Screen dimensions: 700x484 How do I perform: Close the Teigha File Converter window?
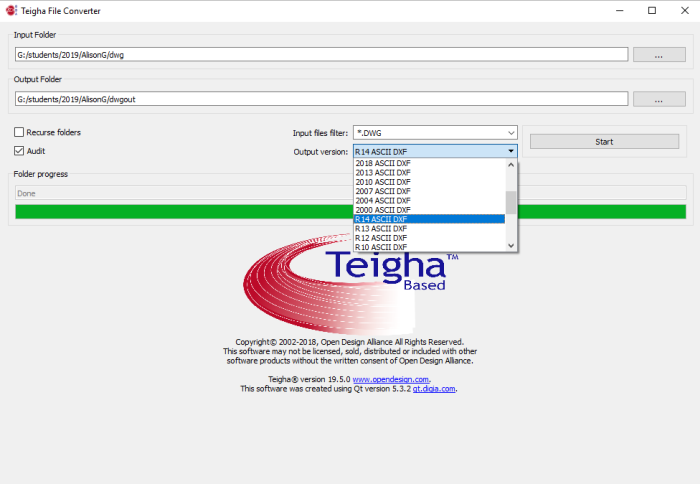(685, 10)
